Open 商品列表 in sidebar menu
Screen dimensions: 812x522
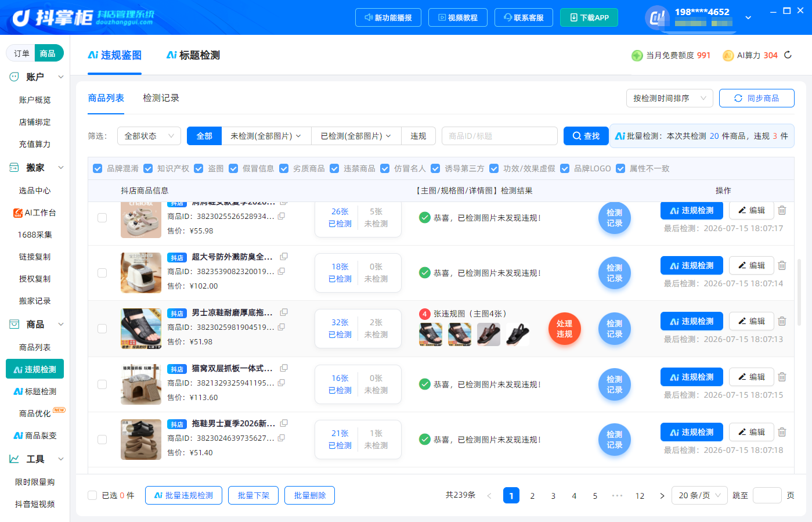pos(35,347)
